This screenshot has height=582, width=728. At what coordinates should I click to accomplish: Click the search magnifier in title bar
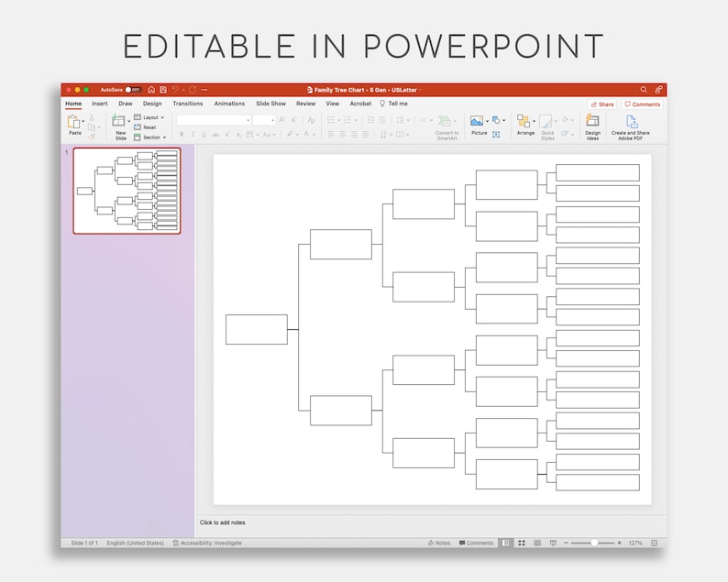click(644, 90)
